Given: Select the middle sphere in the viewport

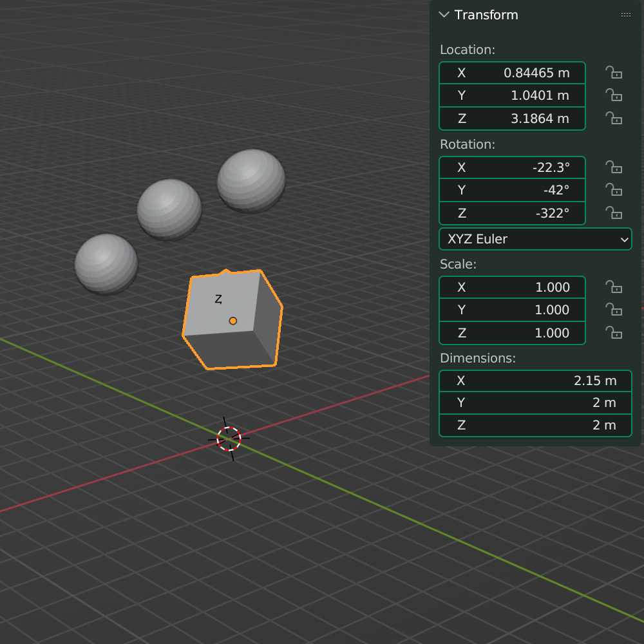Looking at the screenshot, I should point(169,209).
